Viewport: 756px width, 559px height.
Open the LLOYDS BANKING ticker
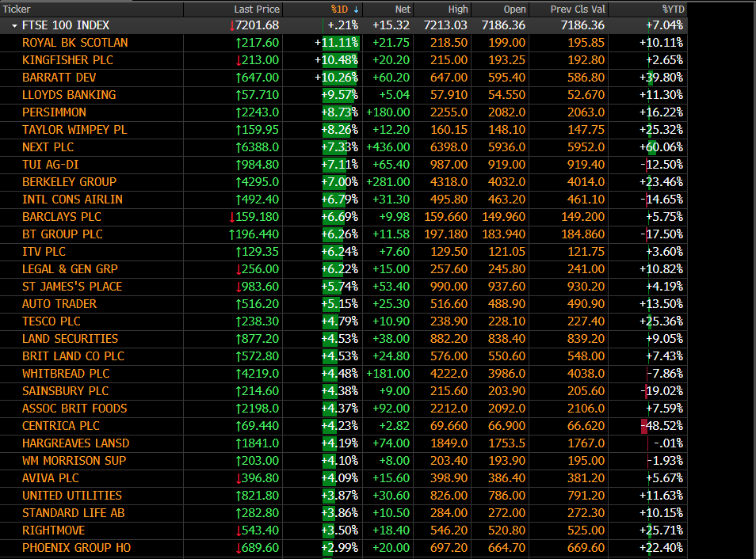69,95
